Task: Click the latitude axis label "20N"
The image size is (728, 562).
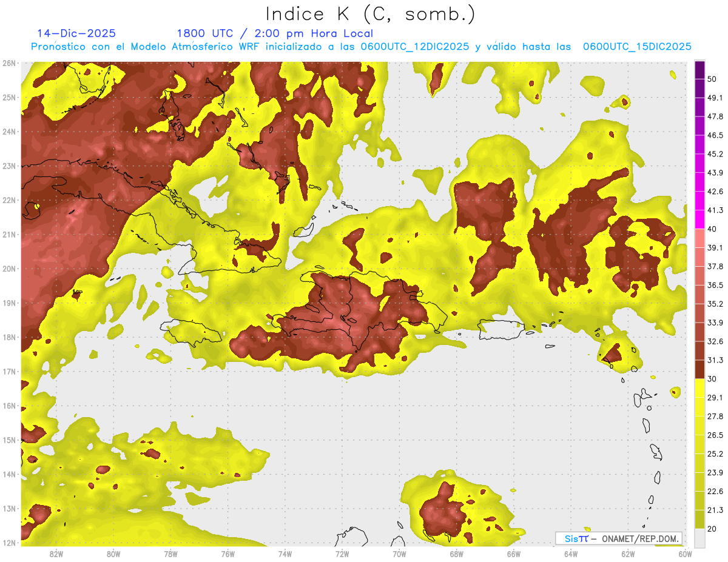Action: click(x=9, y=269)
